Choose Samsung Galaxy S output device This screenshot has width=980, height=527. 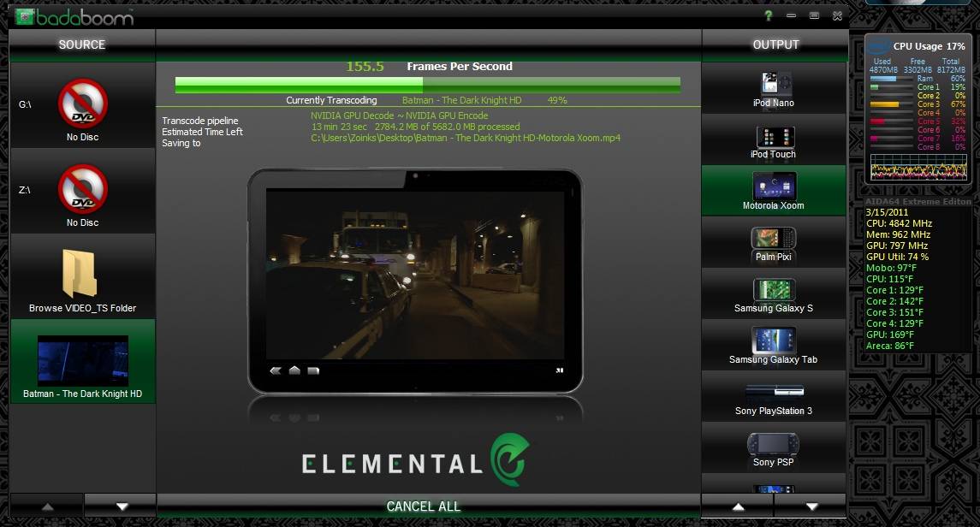click(774, 293)
